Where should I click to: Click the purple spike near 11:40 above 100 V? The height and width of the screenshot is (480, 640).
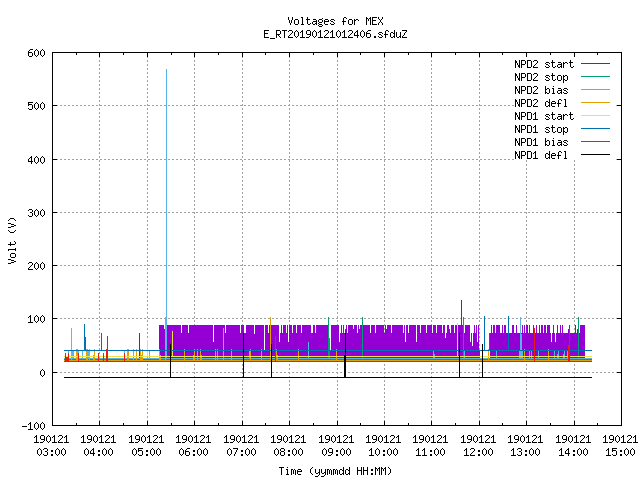tap(461, 312)
